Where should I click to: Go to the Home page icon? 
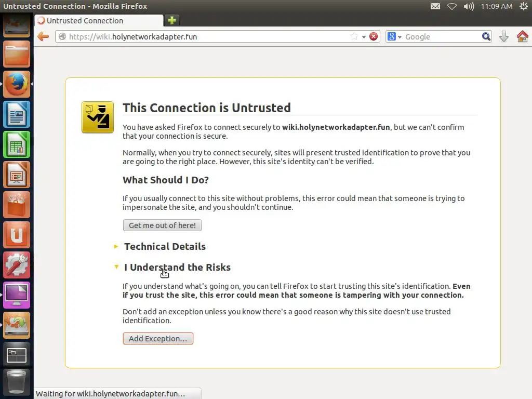point(523,36)
